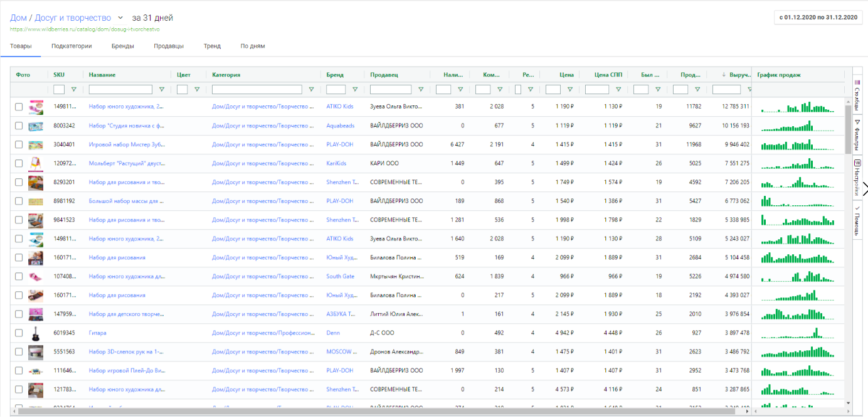Expand category dropdown next to Досуг и творчество

point(120,18)
